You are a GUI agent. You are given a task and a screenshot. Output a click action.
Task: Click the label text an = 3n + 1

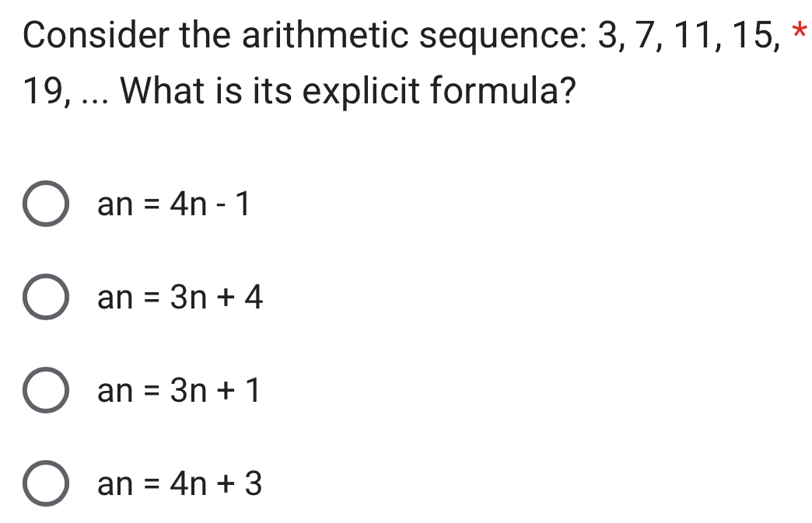click(179, 392)
